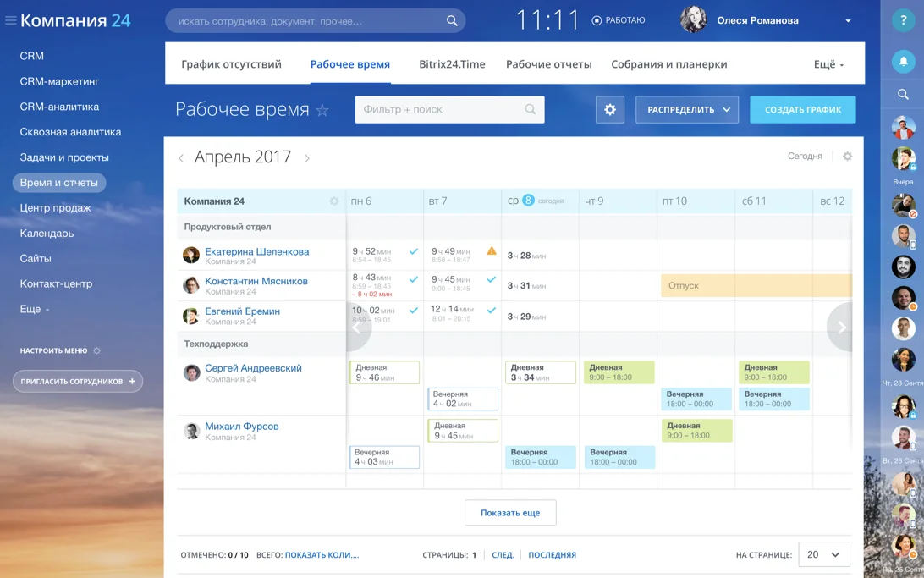Click the warning icon on Екатерина's Tuesday entry
Image resolution: width=924 pixels, height=578 pixels.
[x=492, y=251]
